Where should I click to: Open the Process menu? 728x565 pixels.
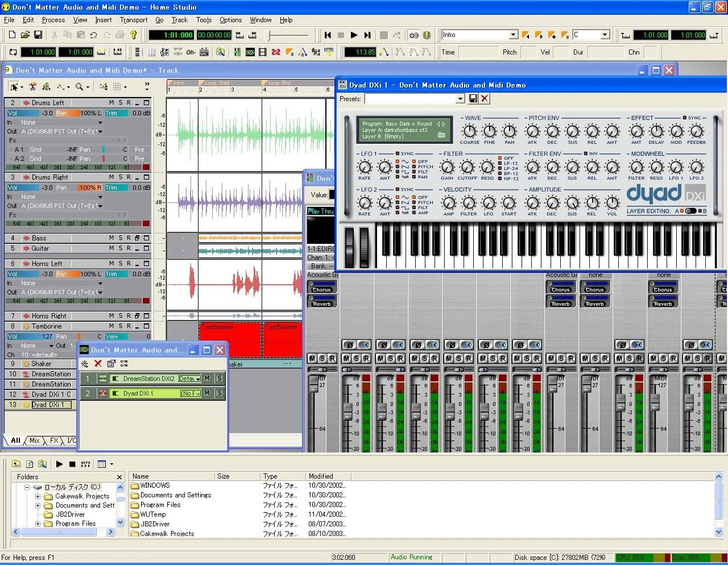pyautogui.click(x=53, y=20)
